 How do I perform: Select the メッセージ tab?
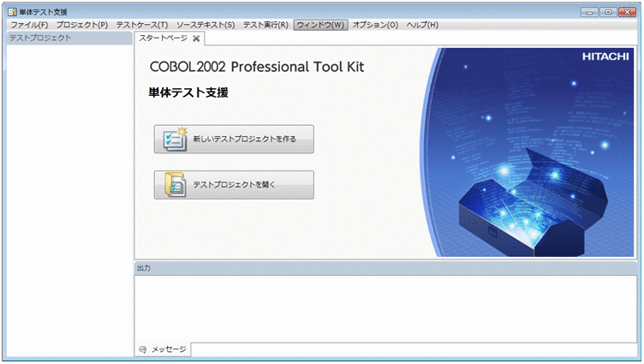[163, 349]
